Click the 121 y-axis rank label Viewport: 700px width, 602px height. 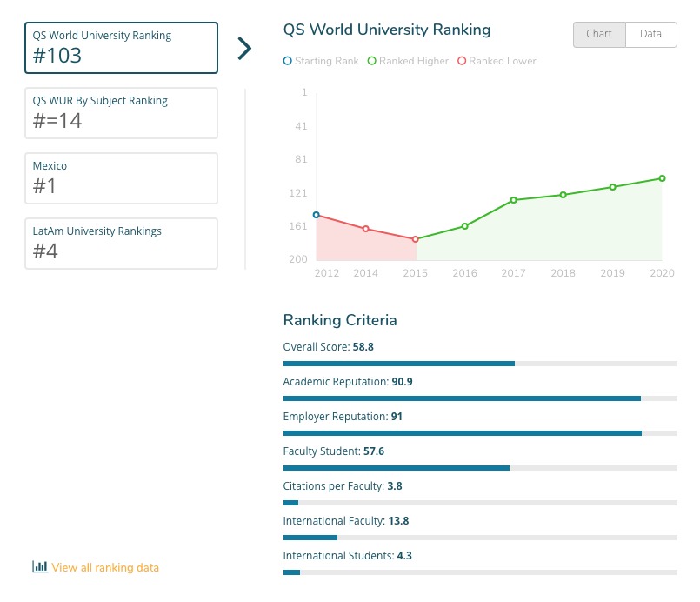pyautogui.click(x=298, y=193)
